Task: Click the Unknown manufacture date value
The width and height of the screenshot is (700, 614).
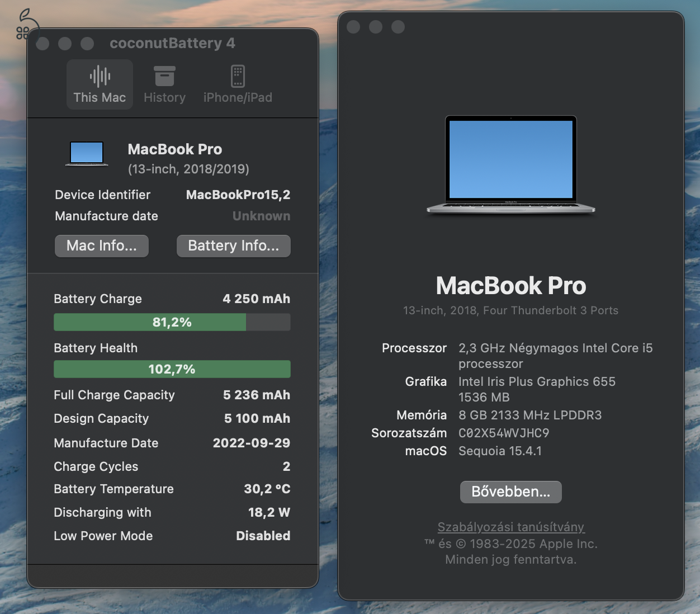Action: coord(261,216)
